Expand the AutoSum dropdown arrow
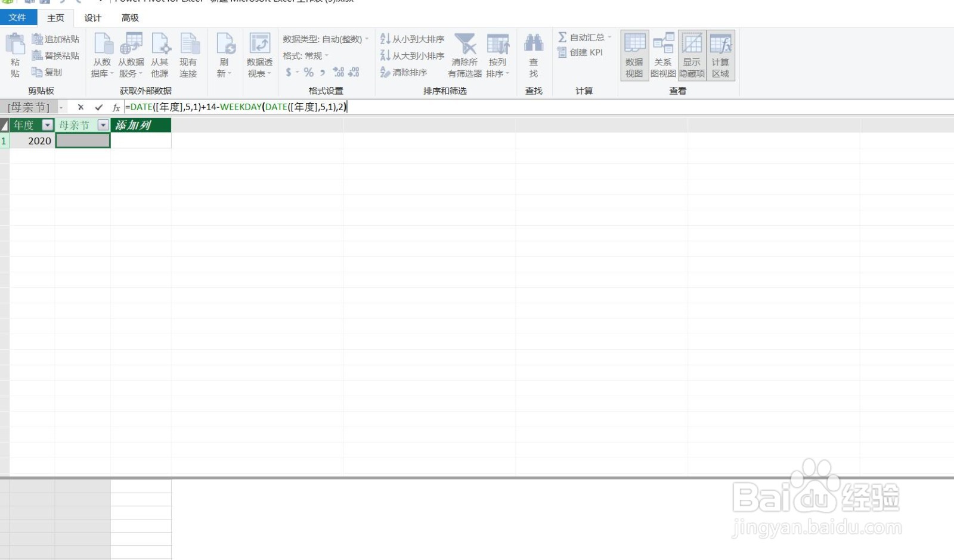Viewport: 954px width, 560px height. click(609, 38)
